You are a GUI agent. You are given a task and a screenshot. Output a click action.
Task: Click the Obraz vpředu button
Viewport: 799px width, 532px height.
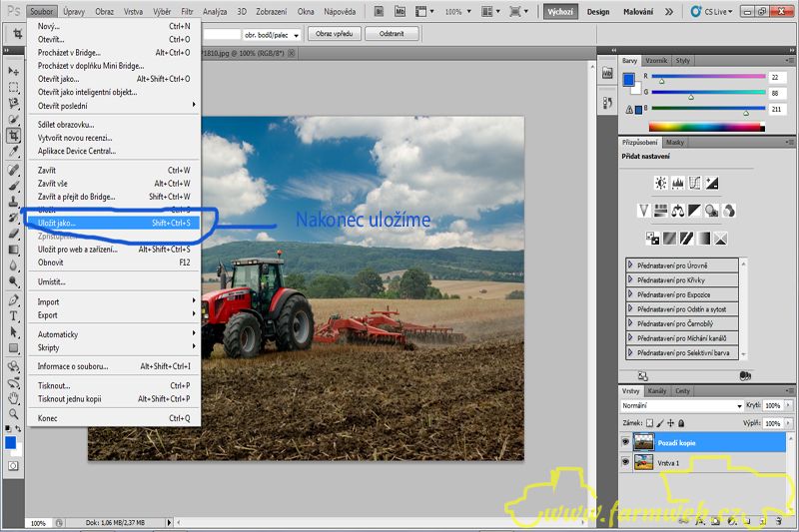point(336,33)
